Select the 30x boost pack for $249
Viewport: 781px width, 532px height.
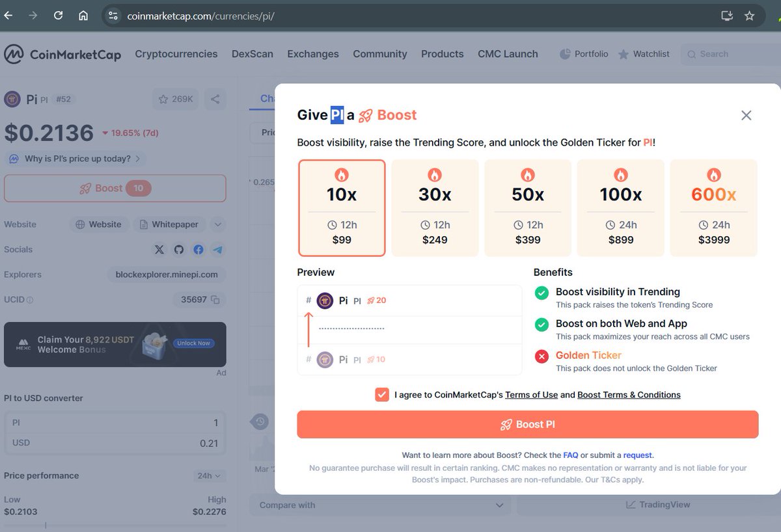(435, 208)
